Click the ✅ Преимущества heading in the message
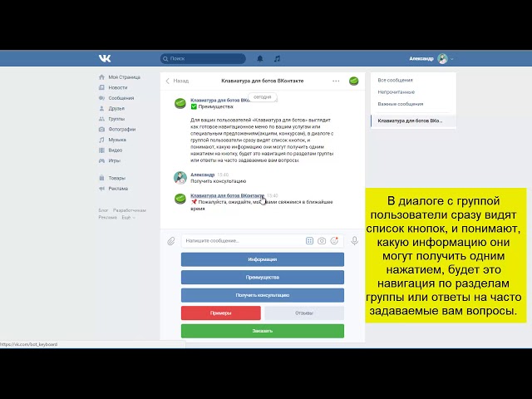This screenshot has height=399, width=532. (x=212, y=107)
